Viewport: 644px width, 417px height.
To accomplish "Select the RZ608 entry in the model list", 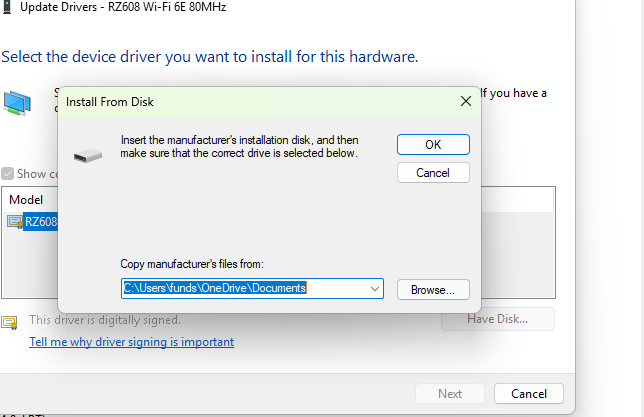I will click(41, 222).
